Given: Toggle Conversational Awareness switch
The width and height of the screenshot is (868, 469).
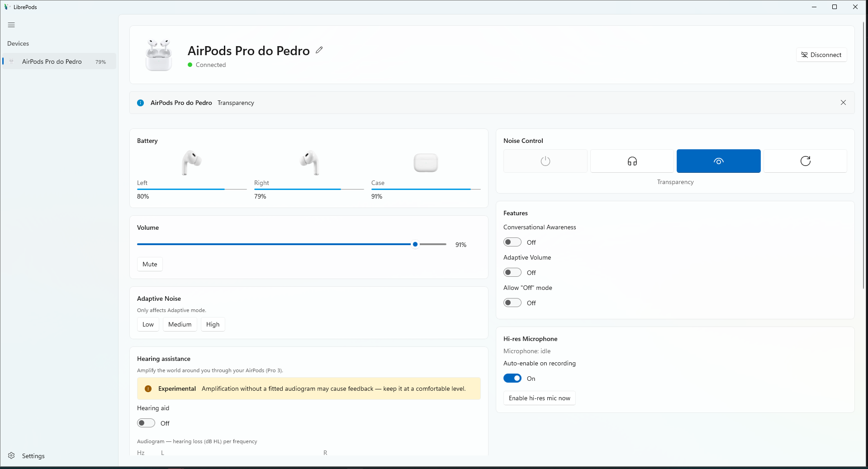Looking at the screenshot, I should [x=512, y=242].
